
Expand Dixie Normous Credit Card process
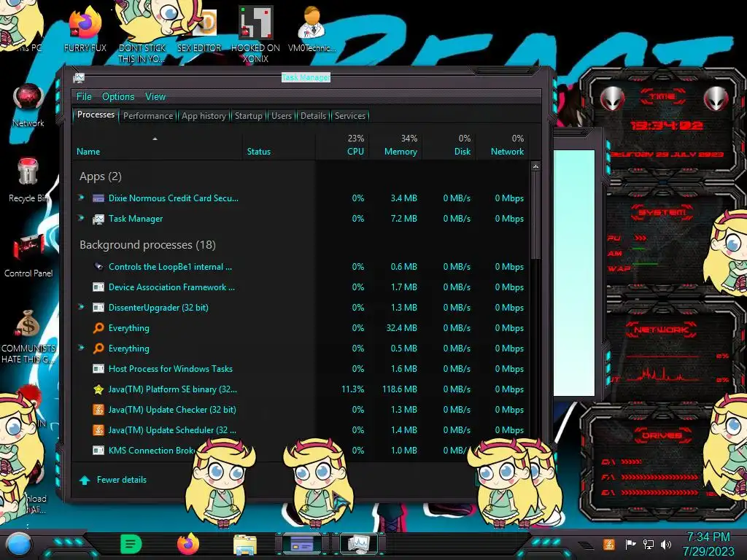pyautogui.click(x=82, y=197)
